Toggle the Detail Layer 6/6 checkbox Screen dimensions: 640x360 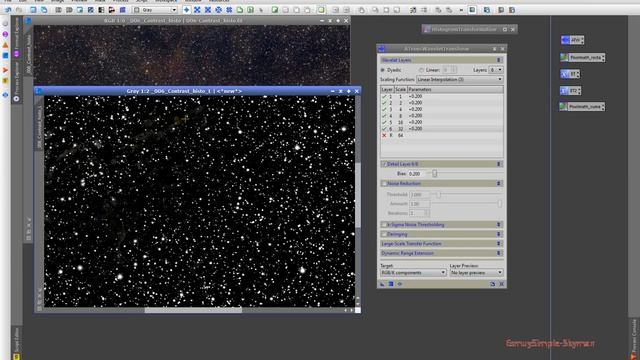[x=384, y=164]
